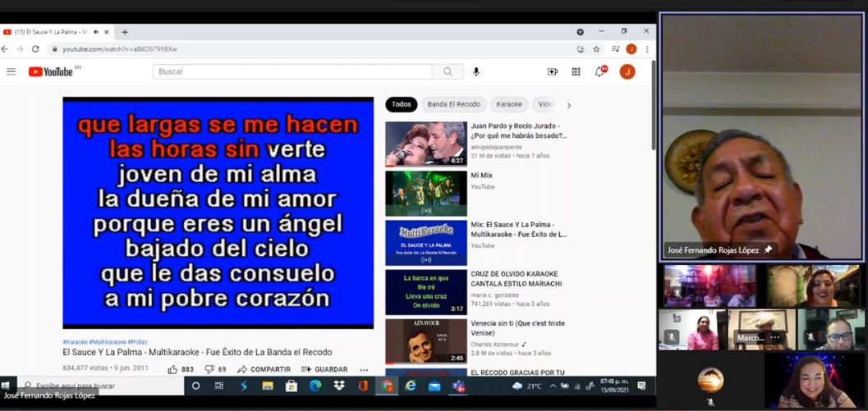Open the Multikaraoke Mix thumbnail
868x411 pixels.
425,242
